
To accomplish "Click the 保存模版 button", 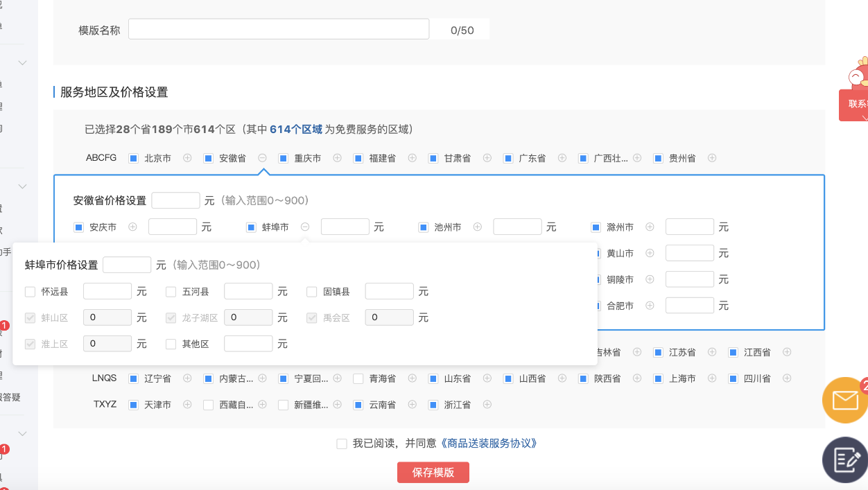I will point(433,472).
